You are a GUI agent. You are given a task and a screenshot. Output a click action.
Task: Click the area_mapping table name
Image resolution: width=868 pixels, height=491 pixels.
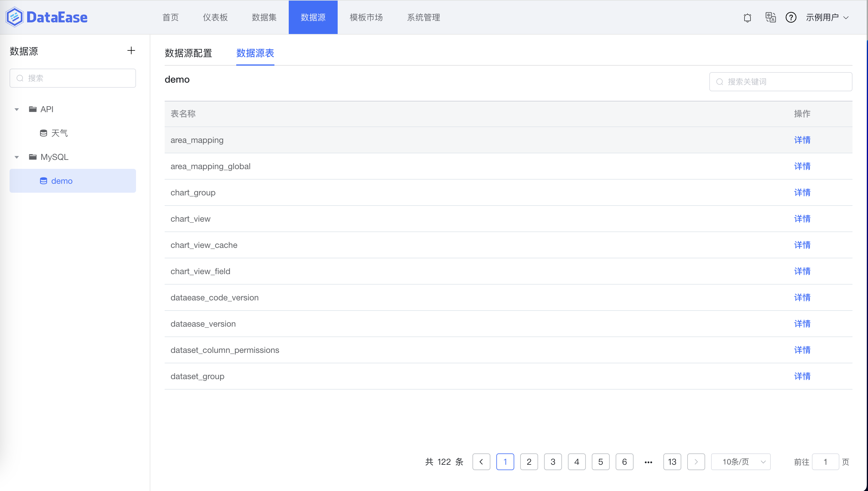pos(197,140)
